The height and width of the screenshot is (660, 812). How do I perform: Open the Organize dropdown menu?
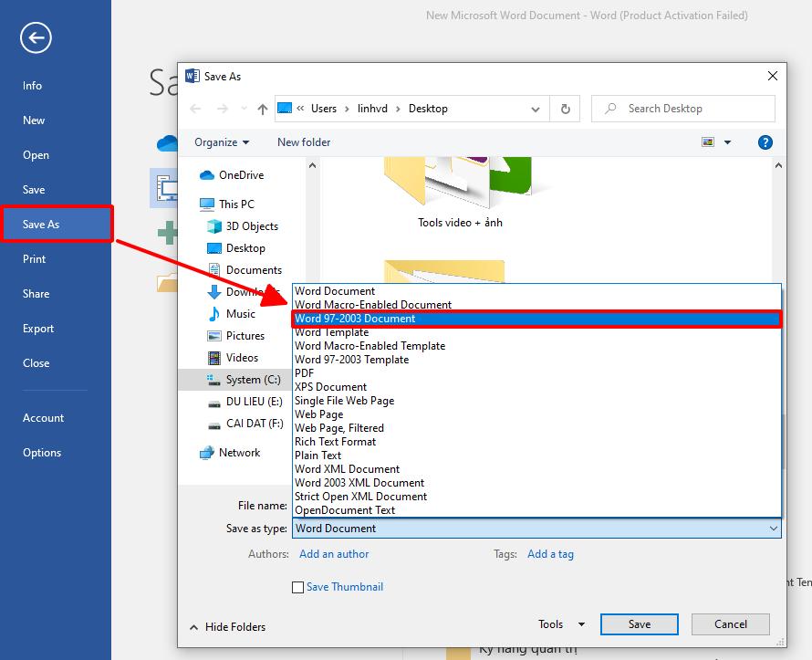(x=222, y=142)
